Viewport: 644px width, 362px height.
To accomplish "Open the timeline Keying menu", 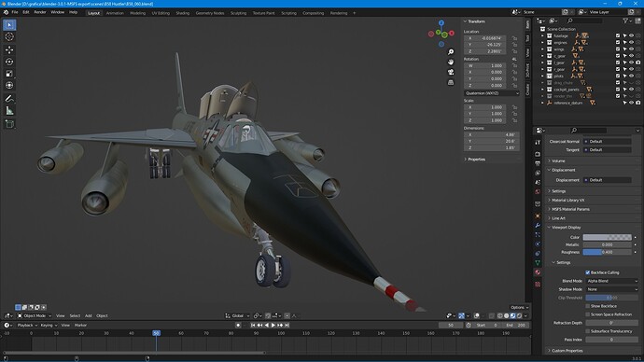I will click(x=49, y=325).
